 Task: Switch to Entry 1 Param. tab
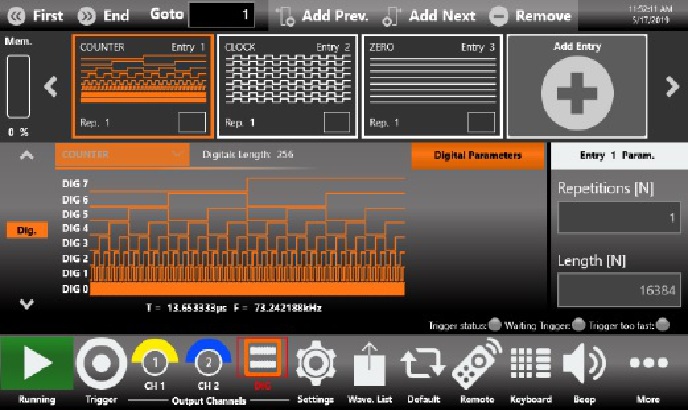(x=617, y=155)
